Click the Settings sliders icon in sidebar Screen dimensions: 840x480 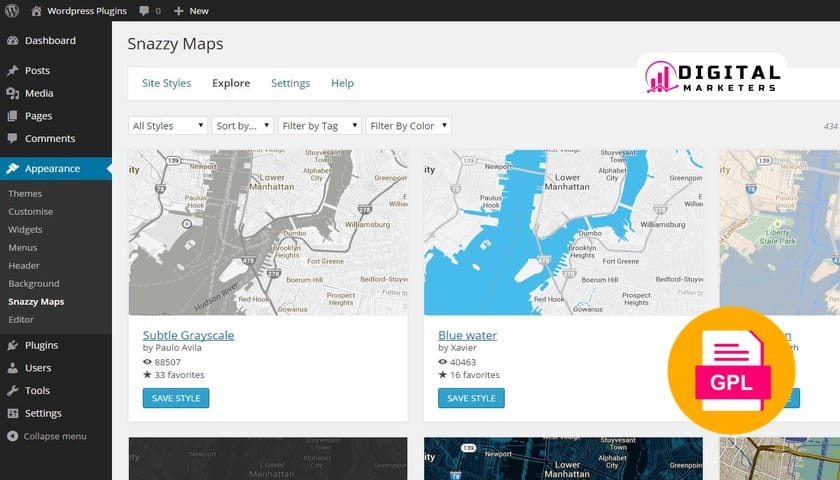[13, 413]
